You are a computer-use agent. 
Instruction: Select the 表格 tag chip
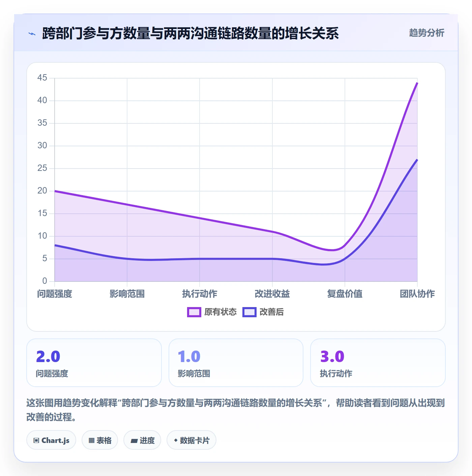point(100,440)
